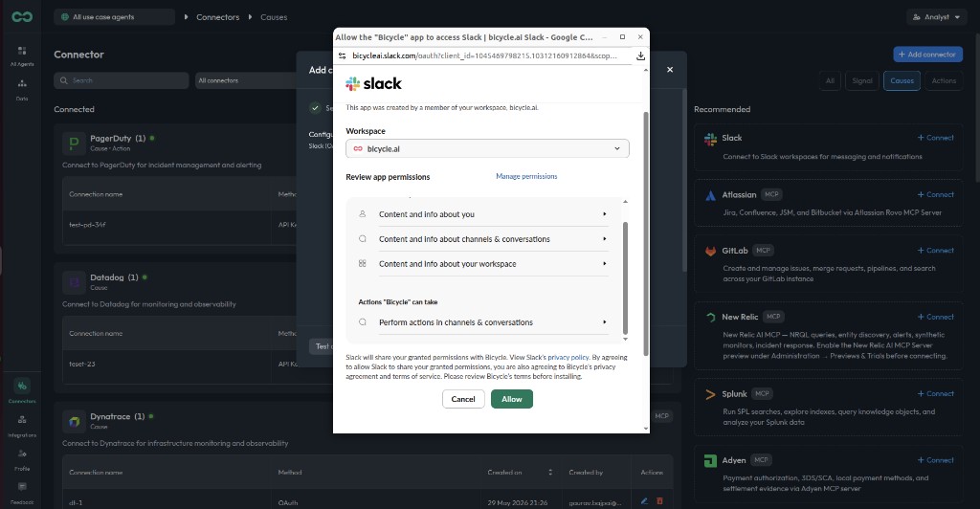Connect the Adyen recommended connector

coord(936,460)
